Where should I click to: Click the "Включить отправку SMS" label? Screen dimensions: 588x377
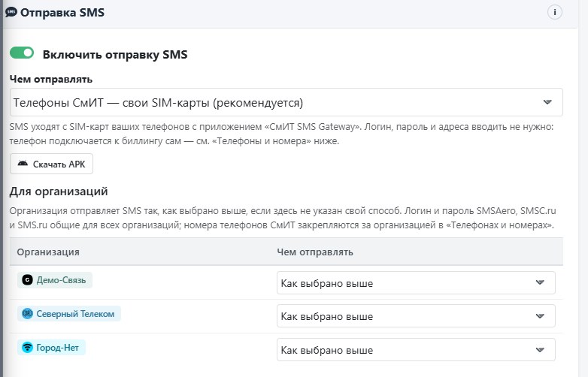coord(115,55)
